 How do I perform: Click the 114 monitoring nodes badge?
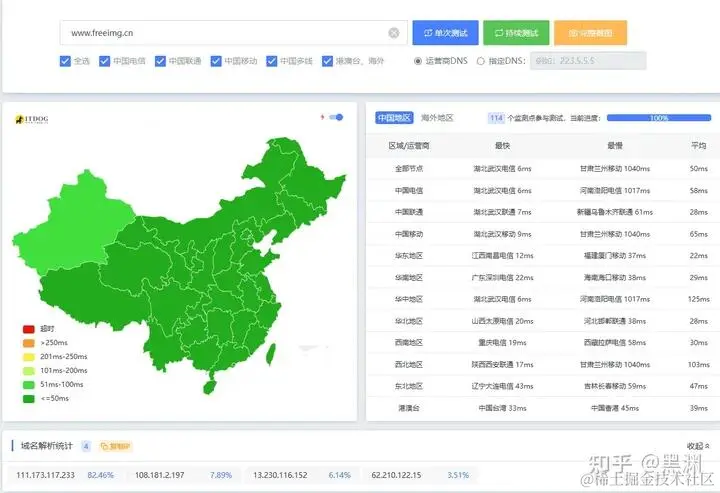point(496,118)
